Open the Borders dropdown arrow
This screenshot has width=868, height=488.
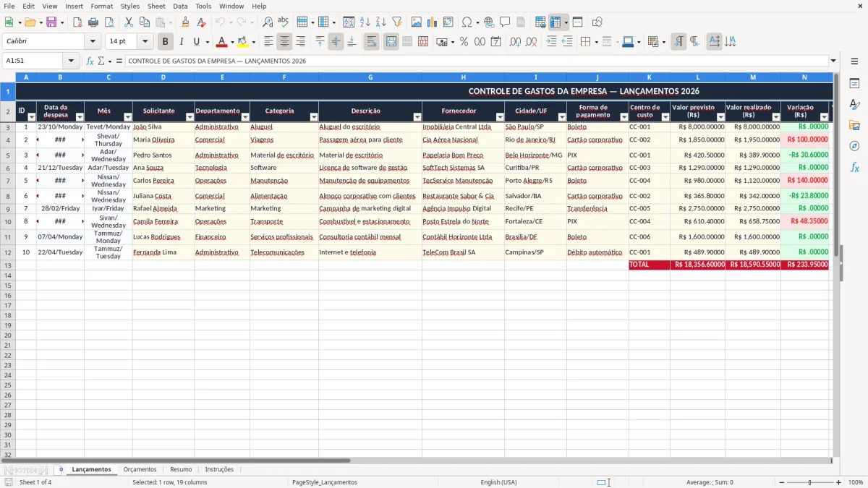click(x=595, y=42)
